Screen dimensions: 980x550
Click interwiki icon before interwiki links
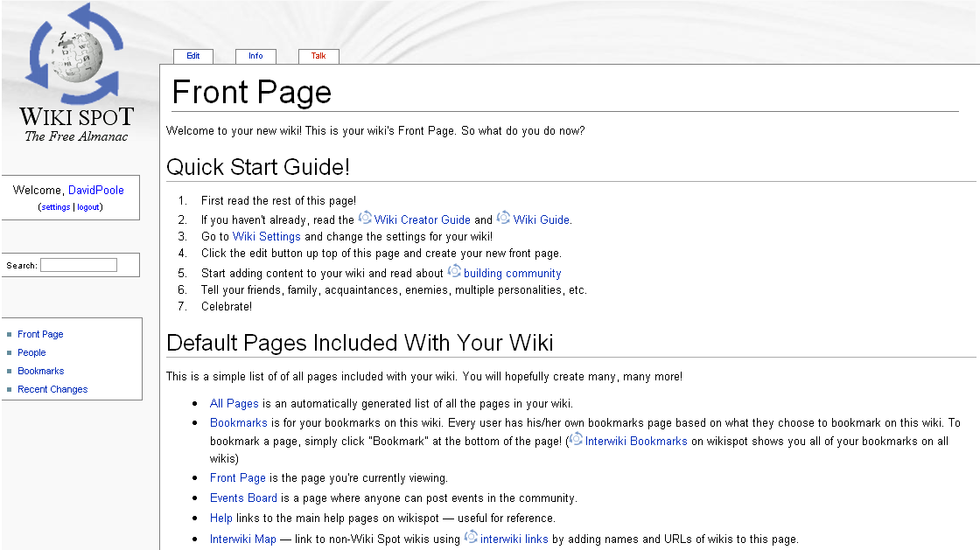pyautogui.click(x=472, y=537)
